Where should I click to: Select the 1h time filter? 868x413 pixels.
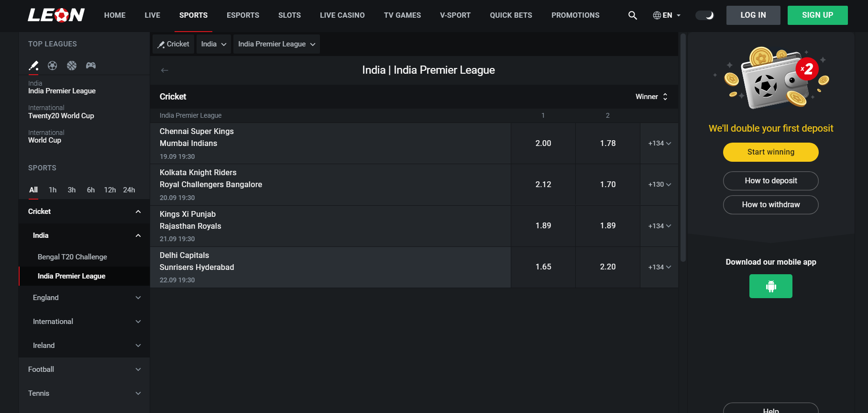(x=53, y=190)
